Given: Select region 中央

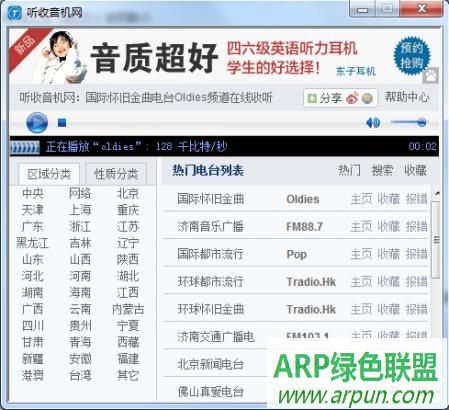Looking at the screenshot, I should [32, 193].
